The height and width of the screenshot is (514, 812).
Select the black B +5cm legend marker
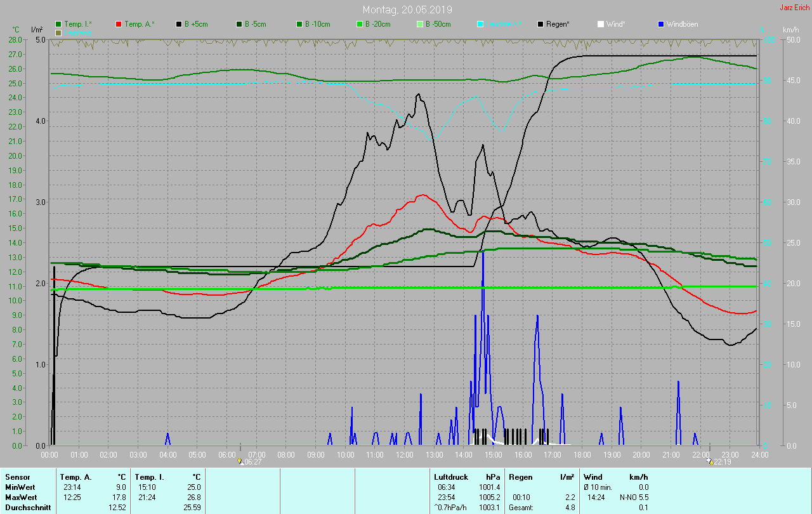point(179,24)
